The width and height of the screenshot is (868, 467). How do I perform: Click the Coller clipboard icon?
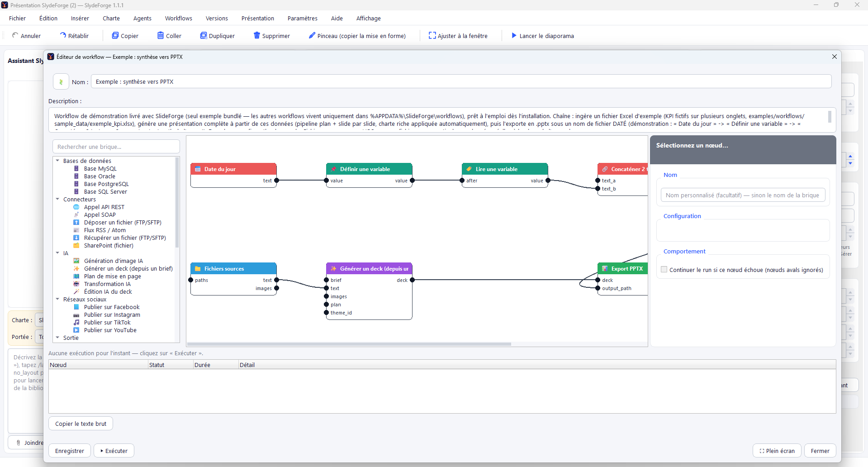[x=161, y=35]
